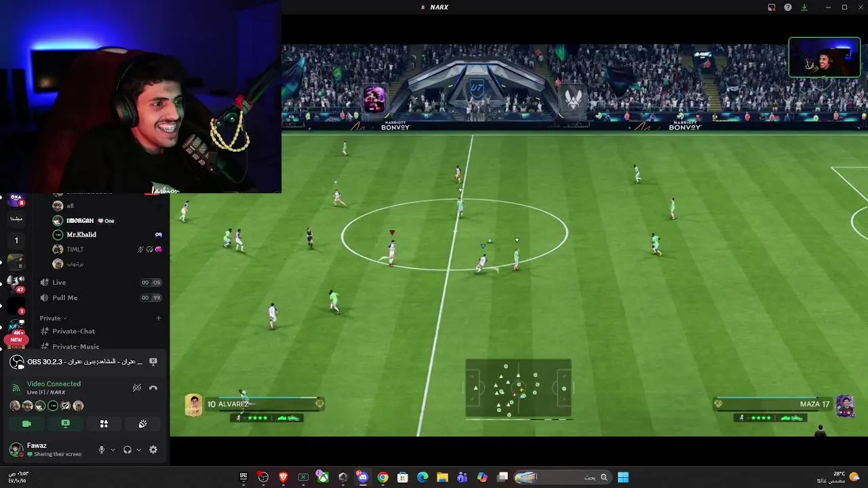Open User Settings gear icon
Viewport: 868px width, 488px height.
(153, 449)
